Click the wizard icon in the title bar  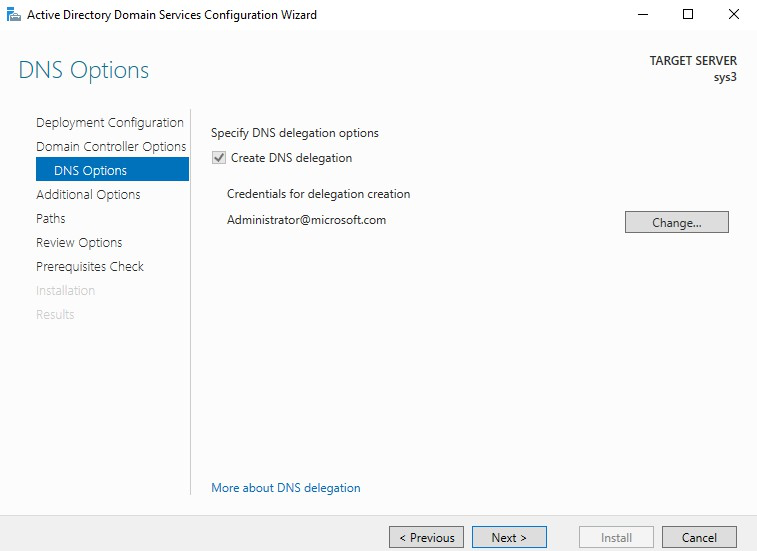click(x=14, y=14)
